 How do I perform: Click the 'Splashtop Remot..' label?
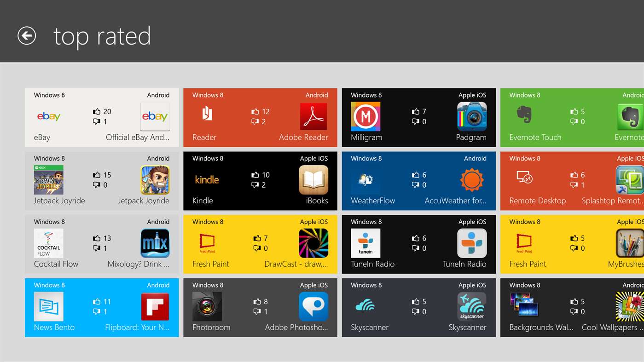(x=613, y=201)
